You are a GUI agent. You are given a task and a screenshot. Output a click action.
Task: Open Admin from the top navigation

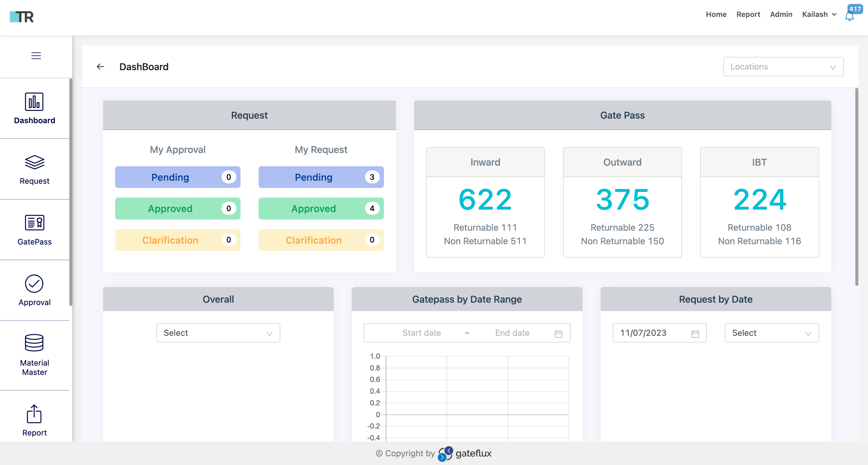point(781,14)
